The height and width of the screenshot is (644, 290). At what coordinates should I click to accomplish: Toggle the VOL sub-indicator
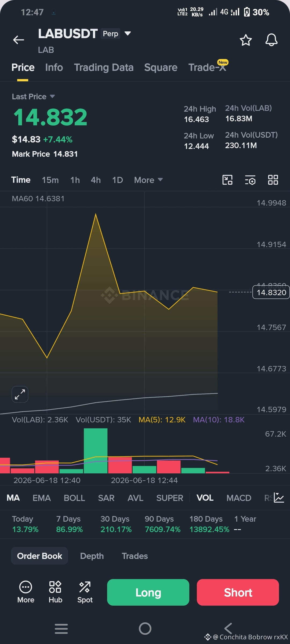click(x=205, y=498)
